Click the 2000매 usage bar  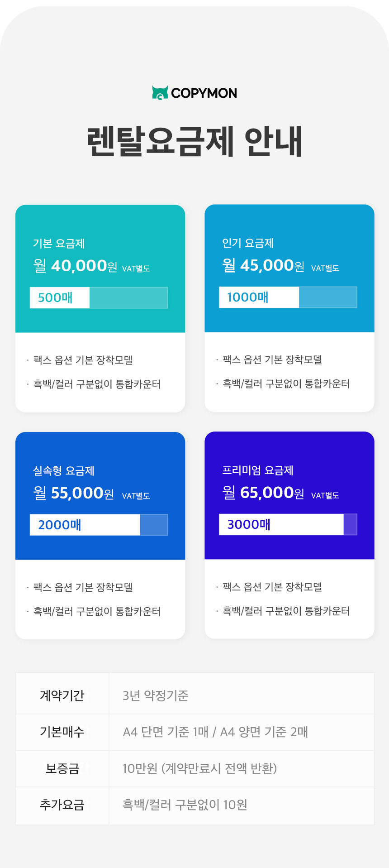click(99, 525)
